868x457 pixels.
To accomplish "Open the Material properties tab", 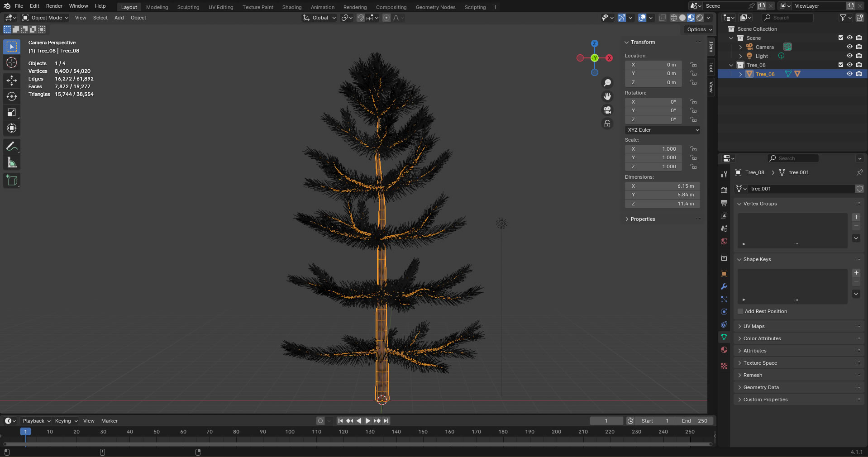I will click(x=724, y=350).
